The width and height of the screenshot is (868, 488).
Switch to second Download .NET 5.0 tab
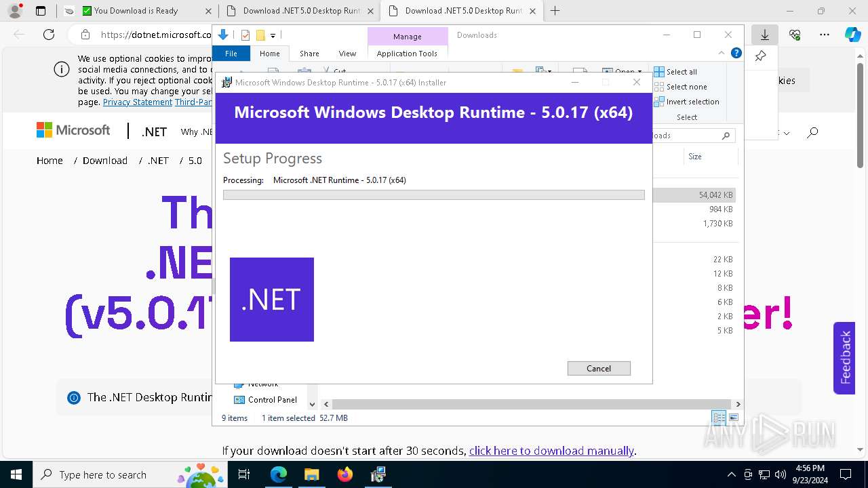462,11
